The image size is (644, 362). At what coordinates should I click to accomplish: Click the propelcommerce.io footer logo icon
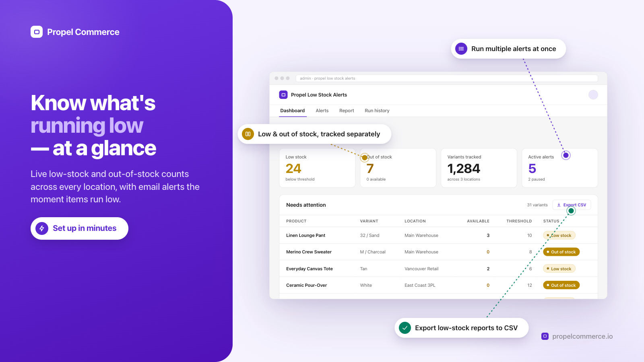(545, 336)
